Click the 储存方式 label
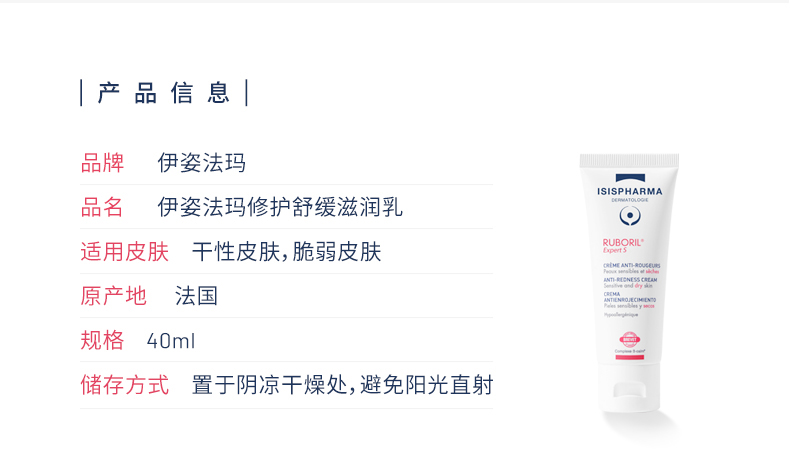Screen dimensions: 790x464 pyautogui.click(x=124, y=385)
